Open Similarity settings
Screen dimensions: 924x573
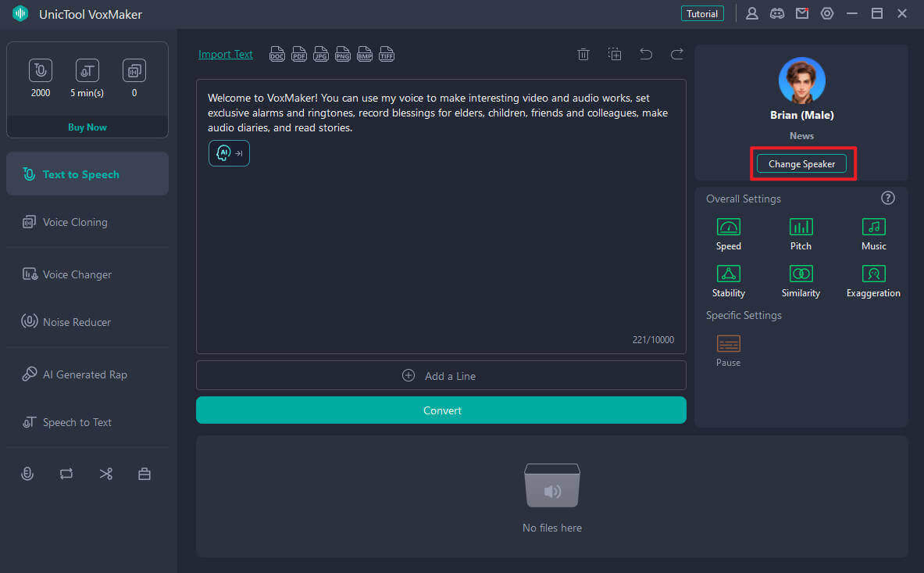(x=801, y=281)
